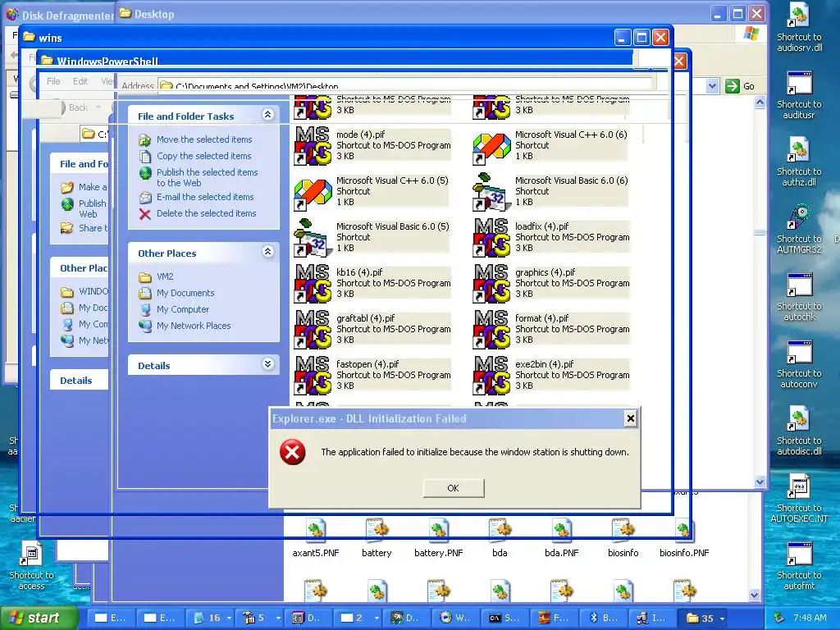Image resolution: width=840 pixels, height=630 pixels.
Task: Select the Shortcut to autofmt desktop icon
Action: (799, 554)
